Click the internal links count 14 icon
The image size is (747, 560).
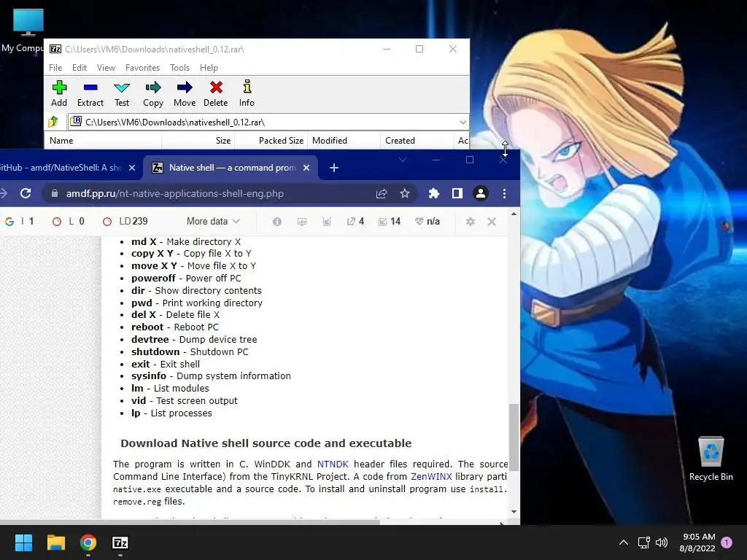click(390, 222)
